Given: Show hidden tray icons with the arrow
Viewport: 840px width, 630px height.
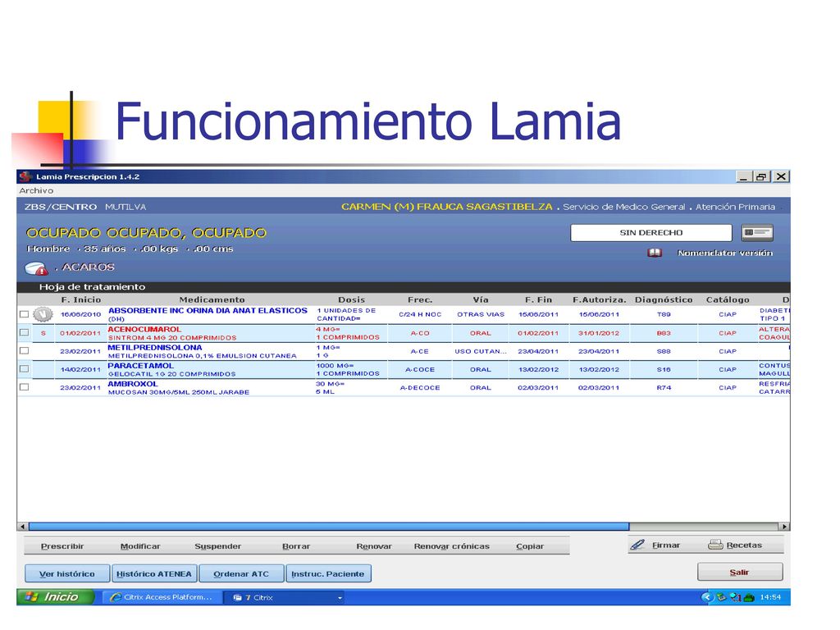Looking at the screenshot, I should (707, 597).
